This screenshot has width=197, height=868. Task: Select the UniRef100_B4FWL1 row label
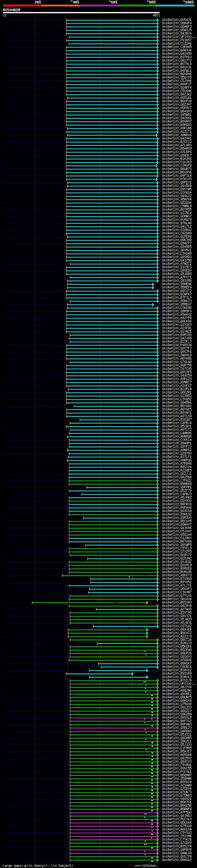[176, 71]
